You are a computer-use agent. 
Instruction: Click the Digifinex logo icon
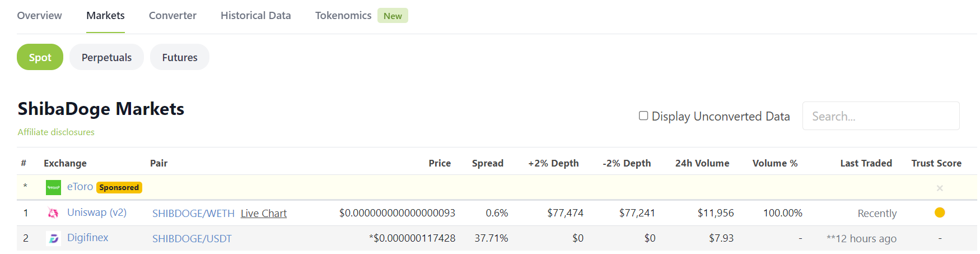53,238
